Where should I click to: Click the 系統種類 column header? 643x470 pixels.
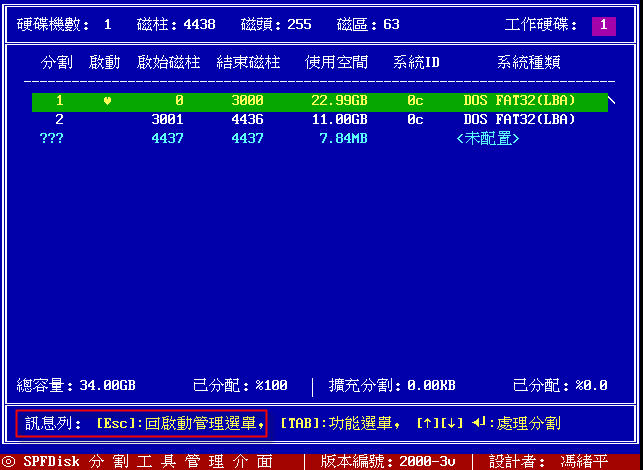coord(529,63)
